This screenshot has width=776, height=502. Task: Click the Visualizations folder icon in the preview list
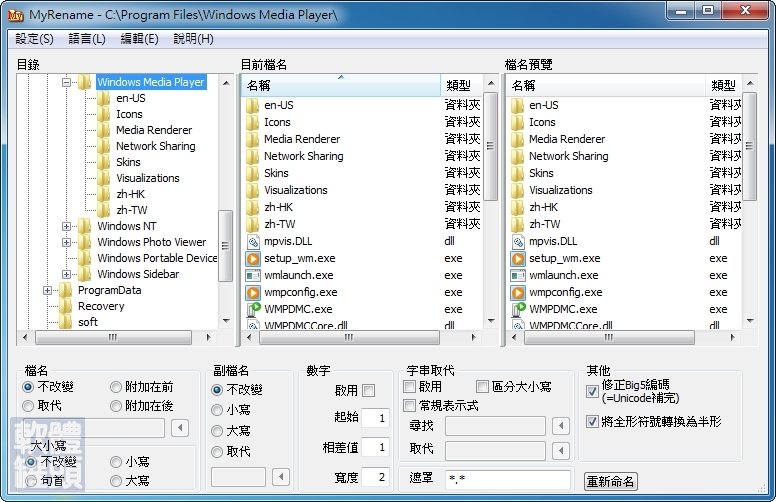click(x=518, y=190)
